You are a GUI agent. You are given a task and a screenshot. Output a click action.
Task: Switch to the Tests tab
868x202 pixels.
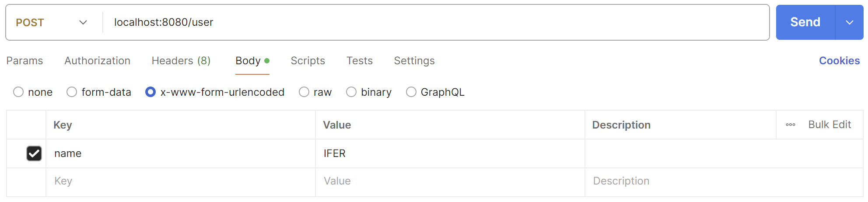[359, 61]
